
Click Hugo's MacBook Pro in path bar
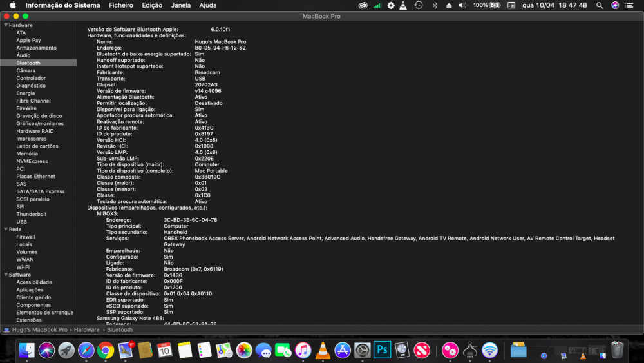coord(39,329)
